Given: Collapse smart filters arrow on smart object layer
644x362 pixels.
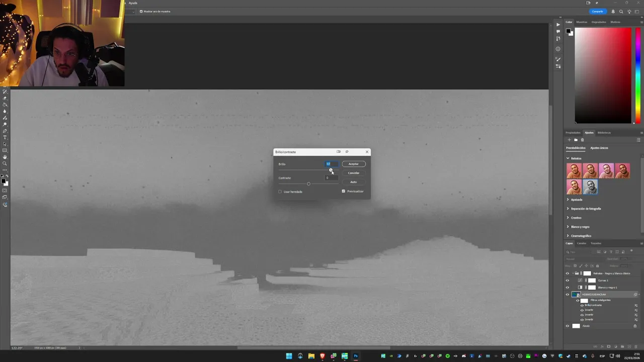Looking at the screenshot, I should point(639,295).
